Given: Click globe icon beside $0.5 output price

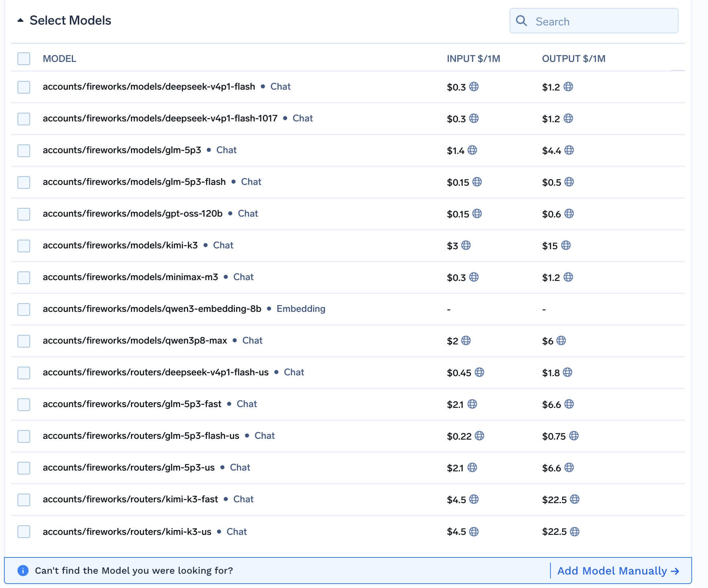Looking at the screenshot, I should [569, 182].
